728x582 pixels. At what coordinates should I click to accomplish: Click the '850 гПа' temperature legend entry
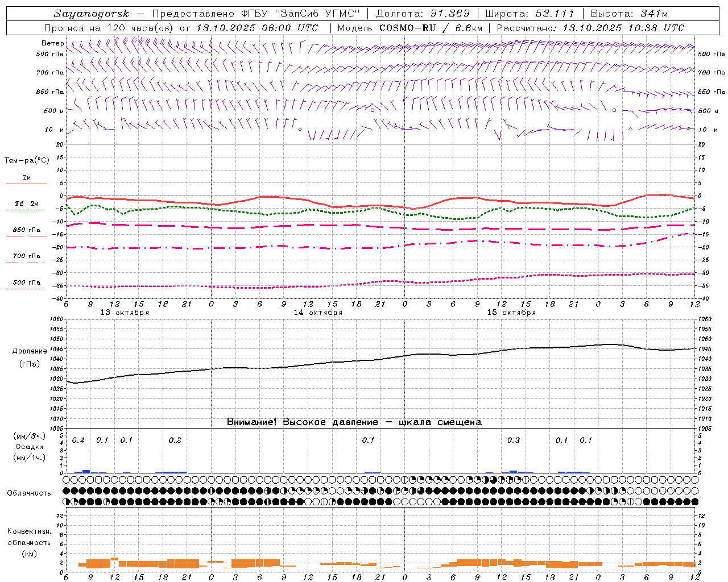click(27, 230)
